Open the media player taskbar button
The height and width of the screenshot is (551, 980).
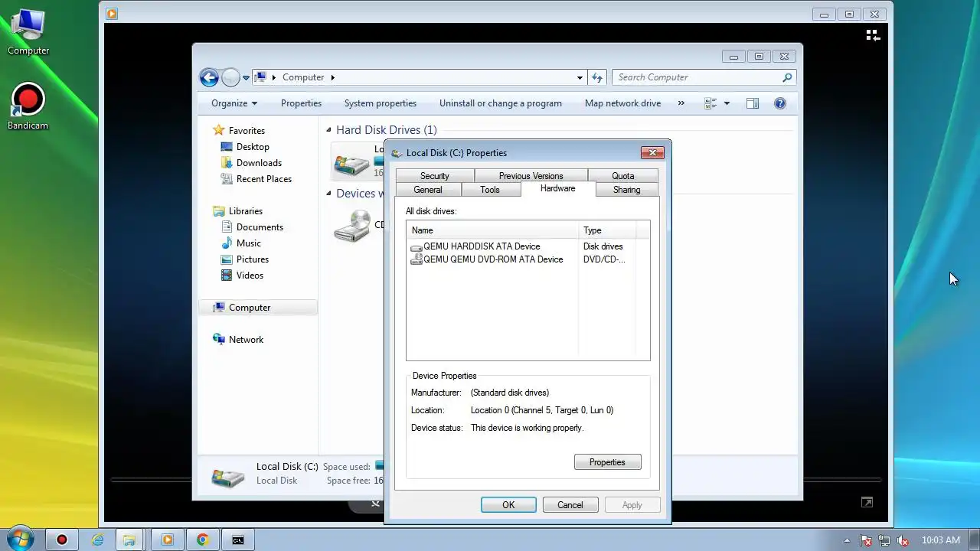point(168,540)
